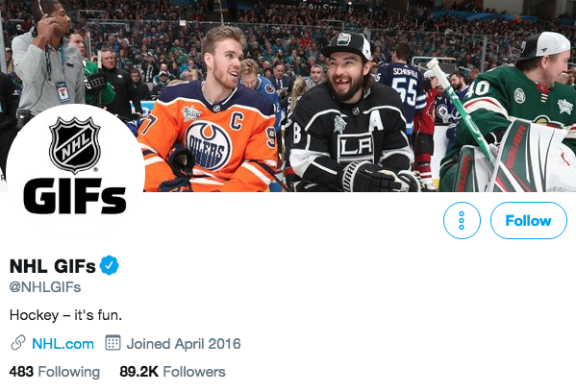
Task: View the 89.2K Followers list
Action: [172, 372]
